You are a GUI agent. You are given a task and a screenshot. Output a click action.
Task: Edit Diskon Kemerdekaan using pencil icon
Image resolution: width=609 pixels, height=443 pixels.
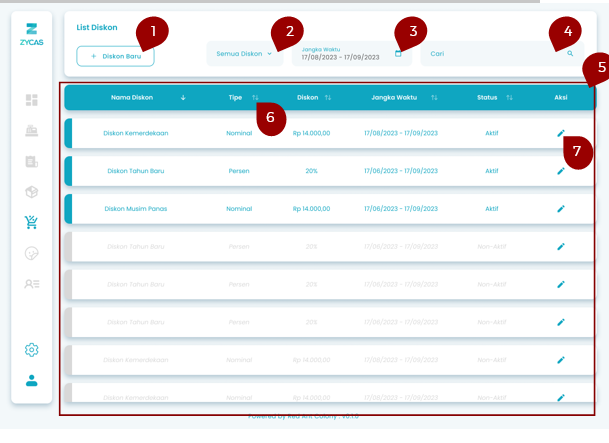[x=561, y=133]
